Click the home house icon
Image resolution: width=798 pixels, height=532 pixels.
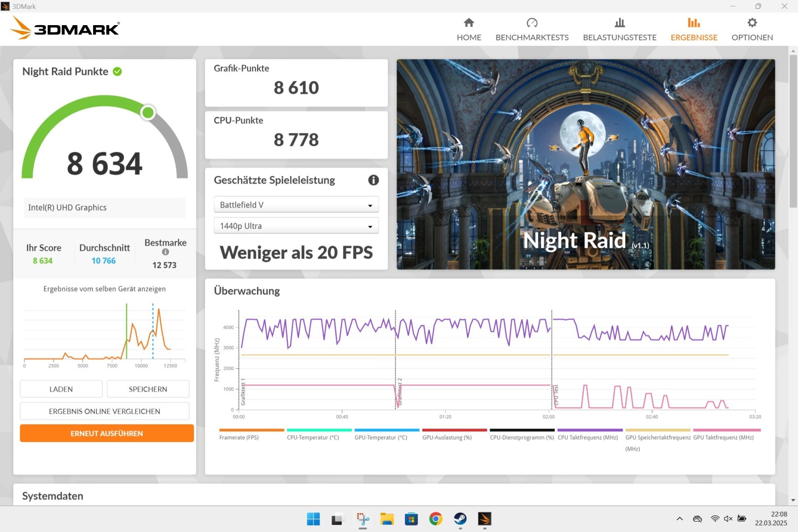[x=469, y=23]
